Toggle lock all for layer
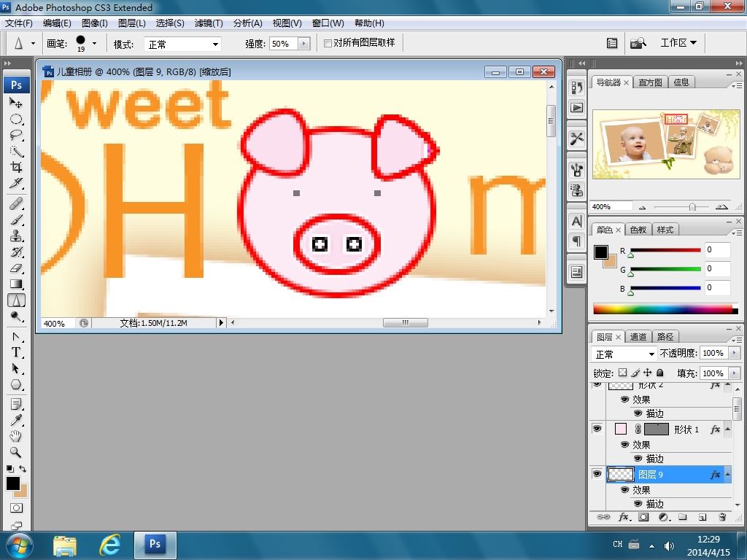This screenshot has height=560, width=747. (659, 373)
